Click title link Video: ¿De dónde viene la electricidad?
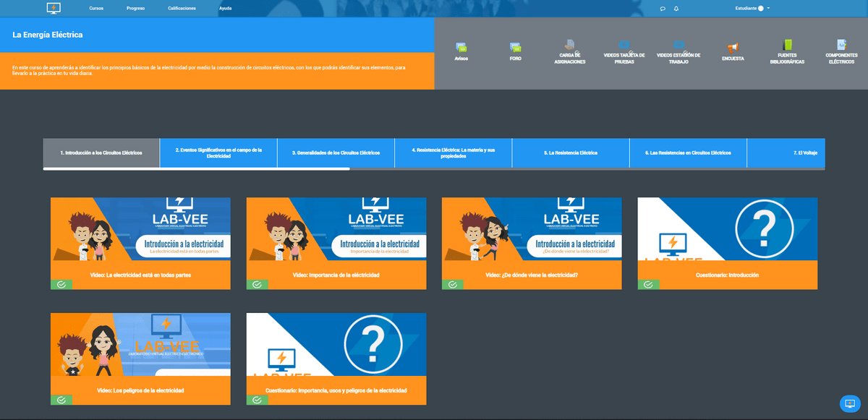Screen dimensions: 868x420 (x=532, y=275)
